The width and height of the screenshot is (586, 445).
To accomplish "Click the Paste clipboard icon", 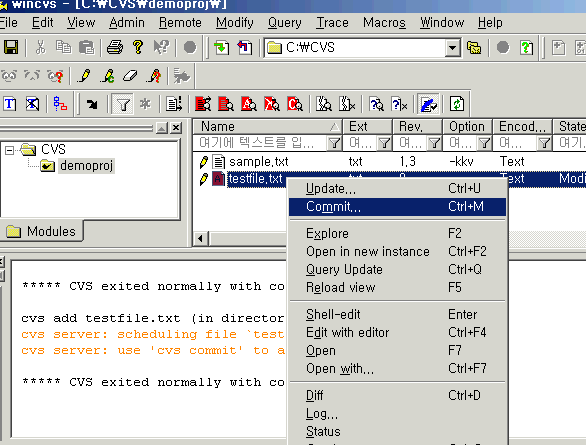I will pos(86,48).
